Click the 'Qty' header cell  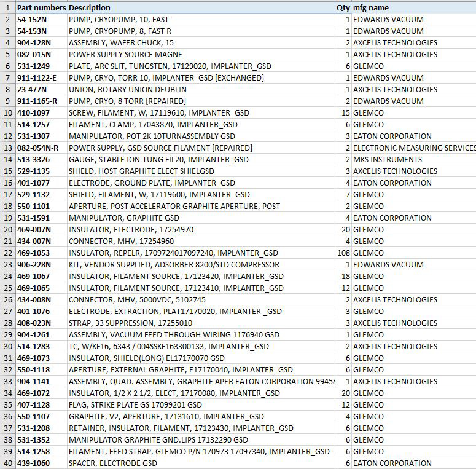343,7
